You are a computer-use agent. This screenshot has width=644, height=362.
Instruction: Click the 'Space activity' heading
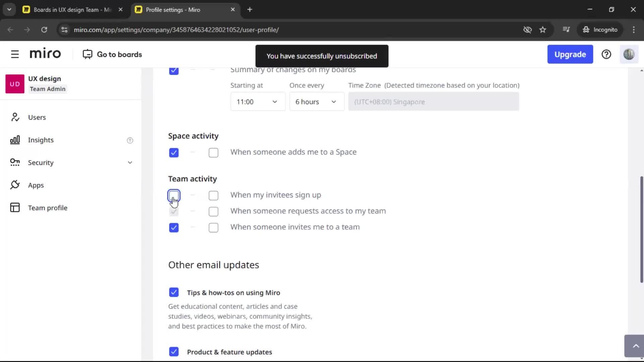[193, 136]
